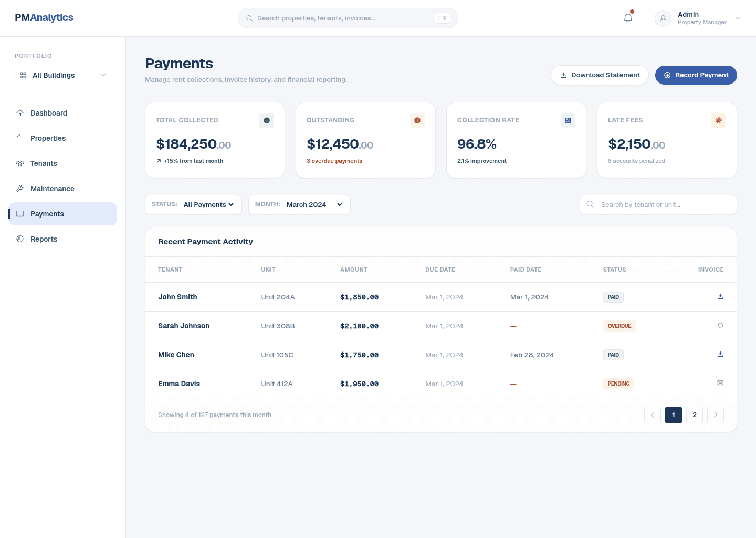This screenshot has width=756, height=538.
Task: Click tenant name Emma Davis
Action: tap(179, 384)
